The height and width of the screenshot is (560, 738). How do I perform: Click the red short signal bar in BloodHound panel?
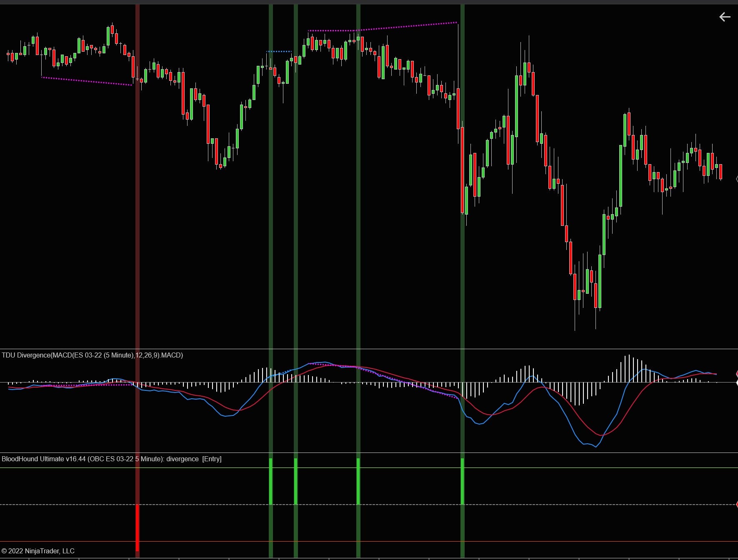pyautogui.click(x=138, y=527)
